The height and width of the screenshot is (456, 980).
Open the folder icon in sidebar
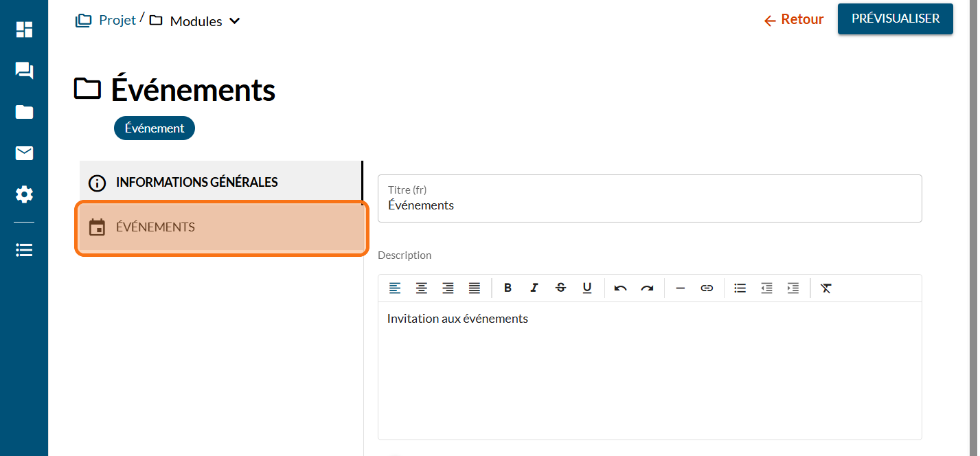pyautogui.click(x=24, y=112)
